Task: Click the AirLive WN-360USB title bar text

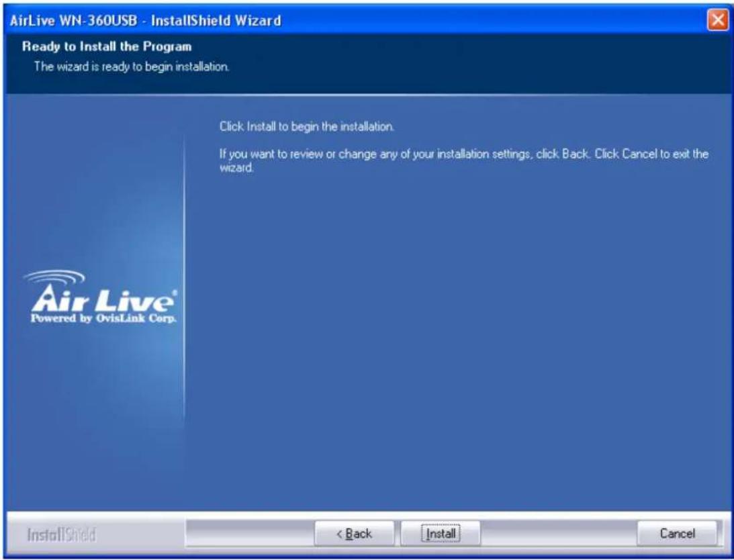Action: (x=145, y=21)
